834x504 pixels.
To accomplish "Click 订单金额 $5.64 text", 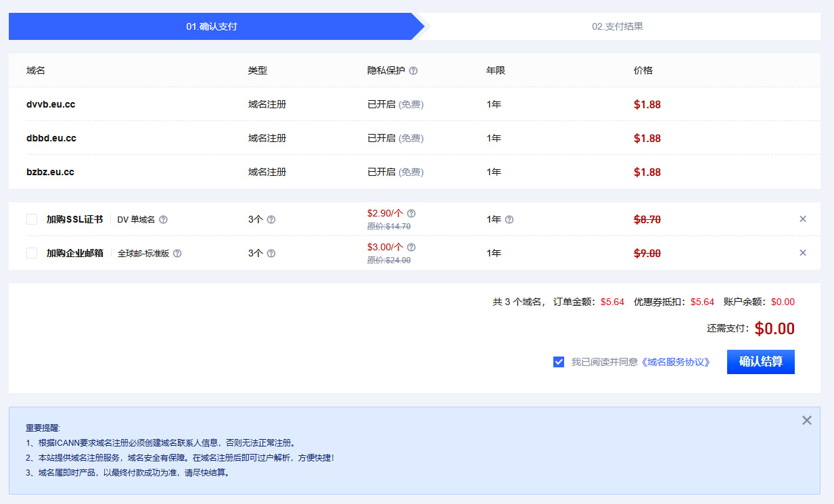I will pos(588,302).
